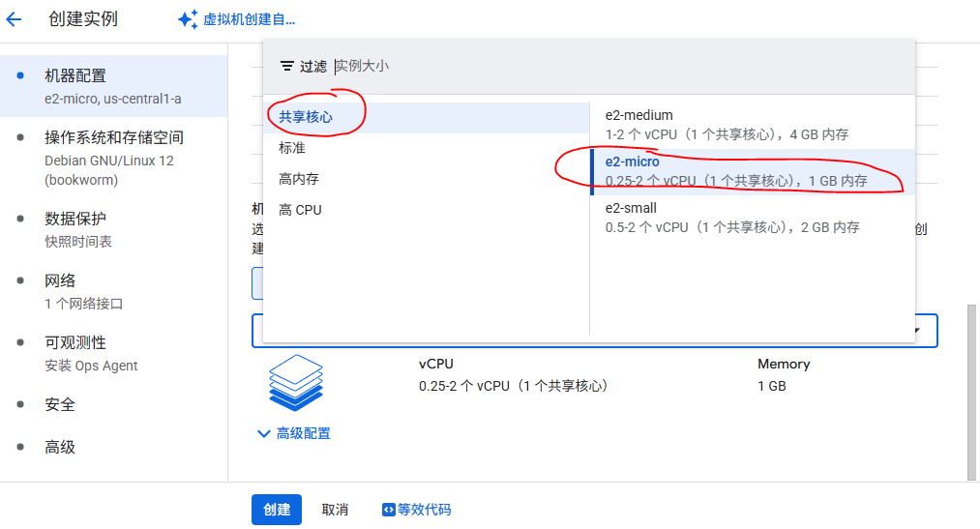
Task: Click the 快照时间表 subtitle
Action: [x=78, y=242]
